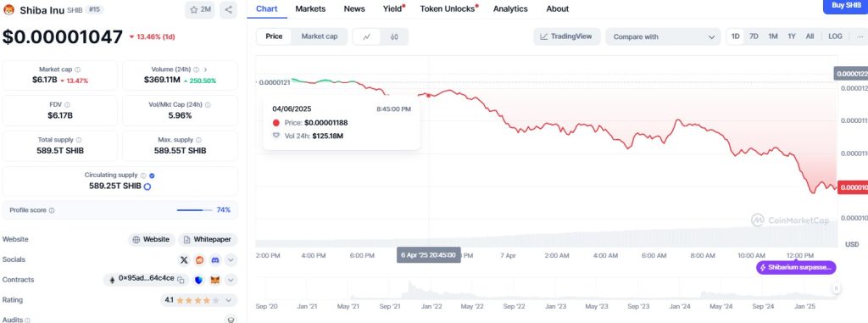The image size is (868, 323).
Task: Click the verified circulating supply badge
Action: [x=153, y=175]
